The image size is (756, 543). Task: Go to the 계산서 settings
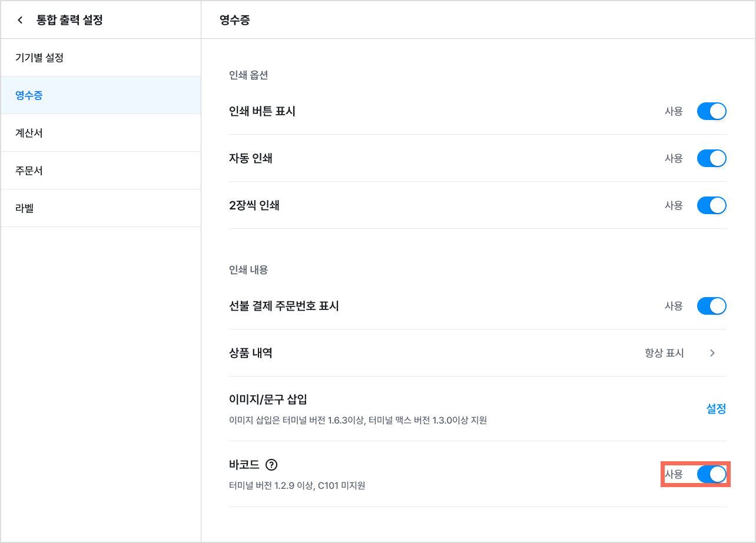point(101,133)
